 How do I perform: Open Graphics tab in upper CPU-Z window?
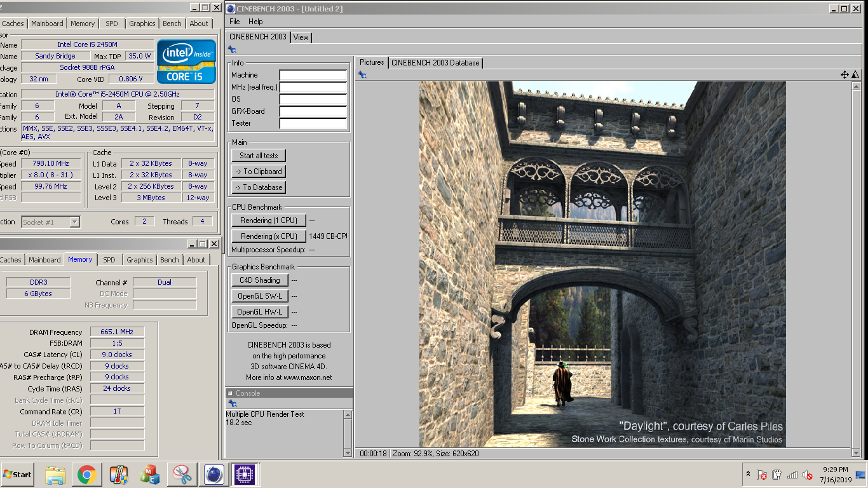coord(142,24)
